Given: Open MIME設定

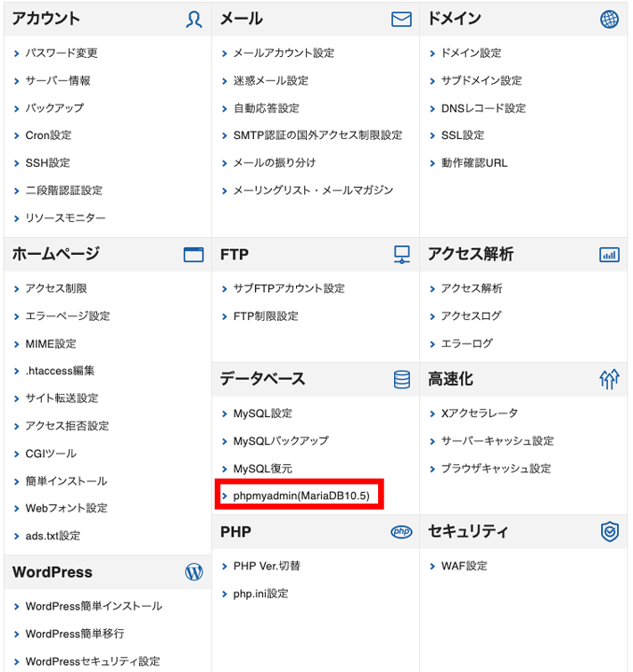Looking at the screenshot, I should pos(51,344).
